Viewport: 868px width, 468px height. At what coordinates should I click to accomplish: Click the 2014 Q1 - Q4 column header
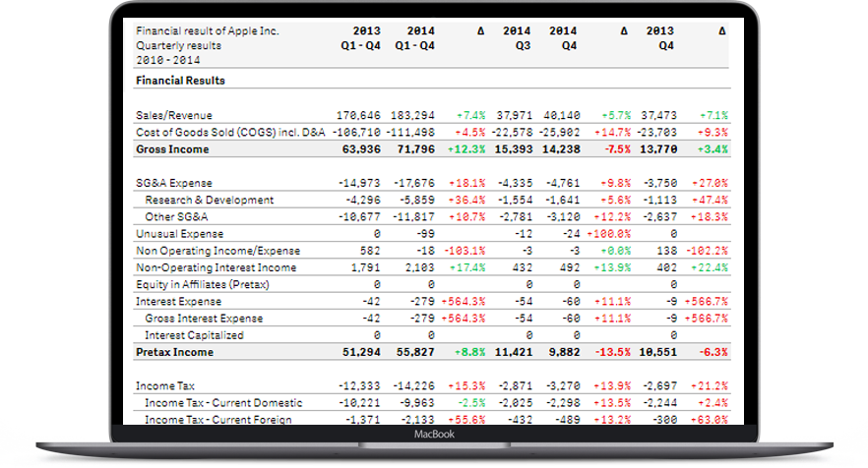[414, 38]
